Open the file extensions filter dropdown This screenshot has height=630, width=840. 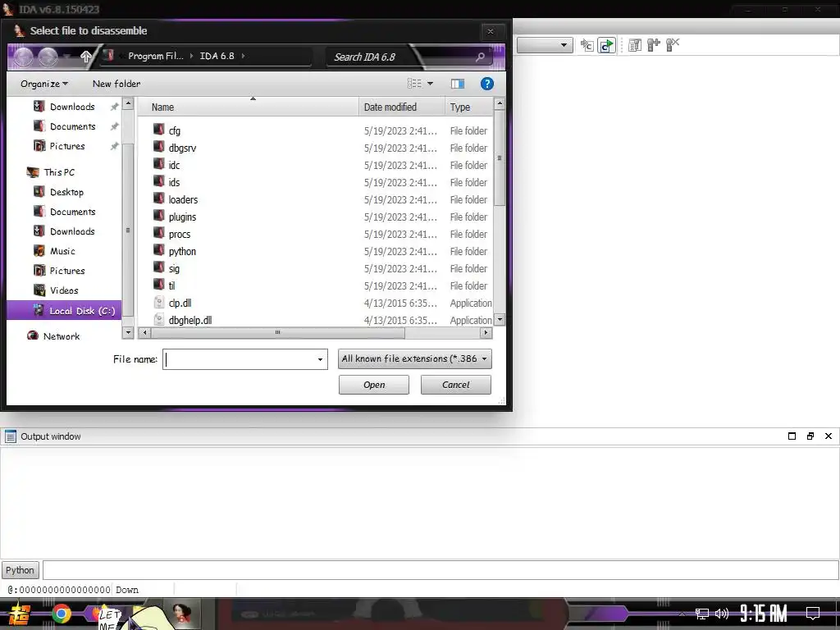414,359
